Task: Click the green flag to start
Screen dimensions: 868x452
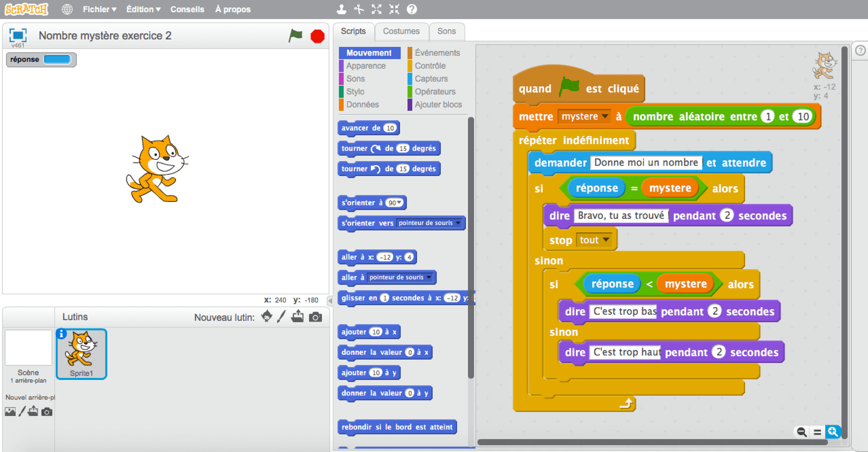Action: pyautogui.click(x=295, y=35)
